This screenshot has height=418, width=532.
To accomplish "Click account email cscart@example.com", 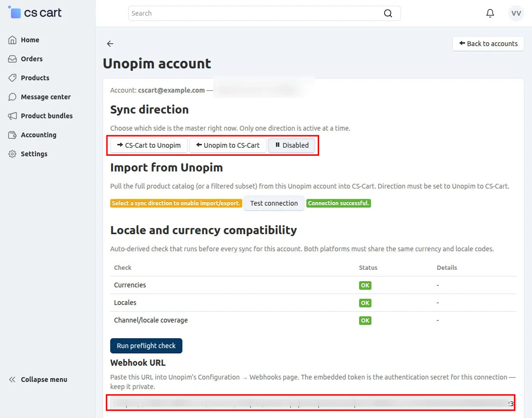I will [171, 90].
